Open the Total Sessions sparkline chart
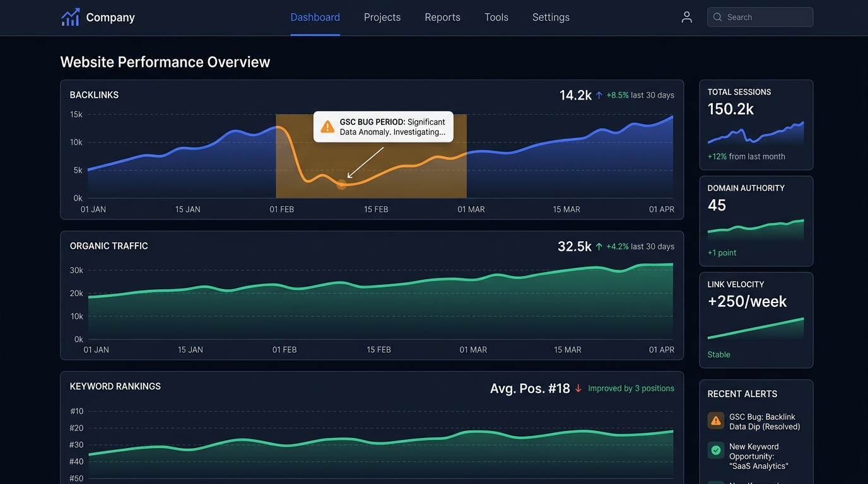 (756, 133)
